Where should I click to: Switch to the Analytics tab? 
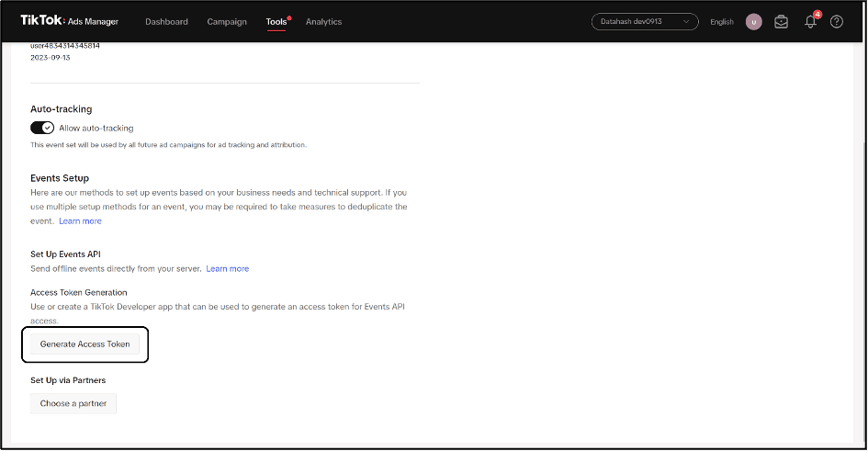tap(323, 22)
